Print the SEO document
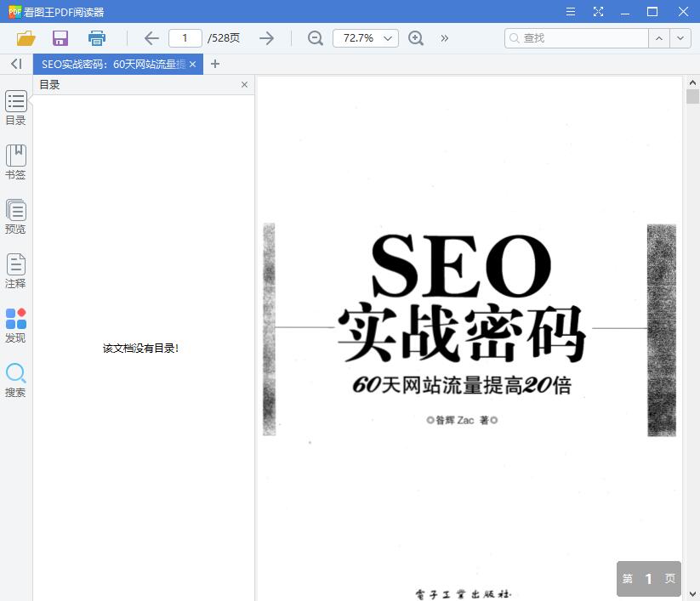Viewport: 700px width, 601px height. [x=96, y=37]
